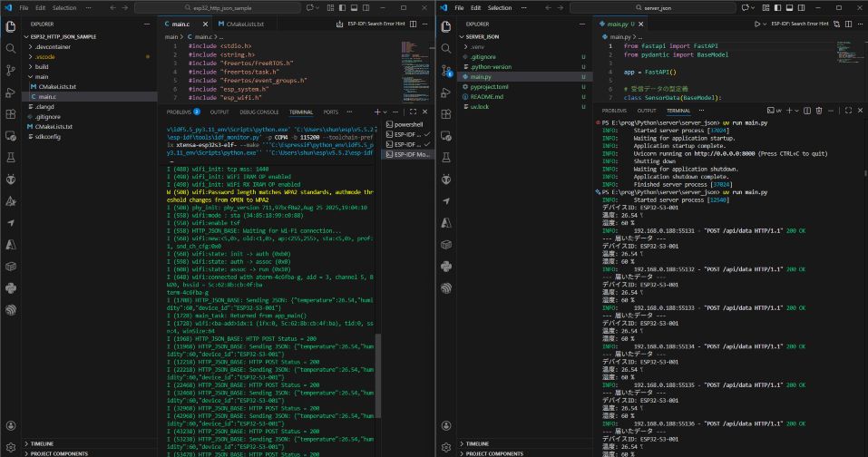Screen dimensions: 868x457
Task: Go back arrow in left window title bar
Action: pos(113,8)
